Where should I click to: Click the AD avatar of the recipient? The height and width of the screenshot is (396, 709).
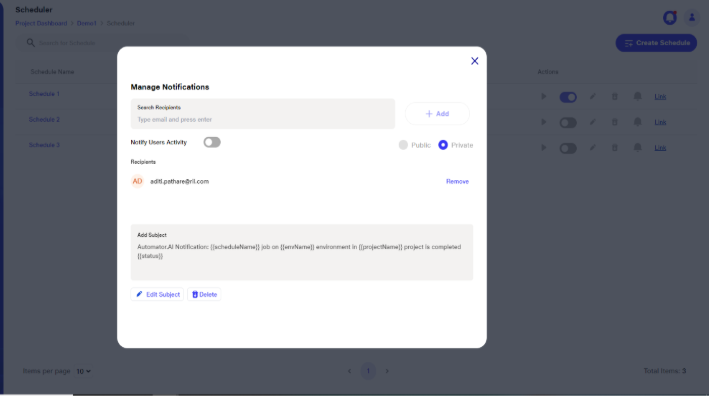[x=137, y=181]
